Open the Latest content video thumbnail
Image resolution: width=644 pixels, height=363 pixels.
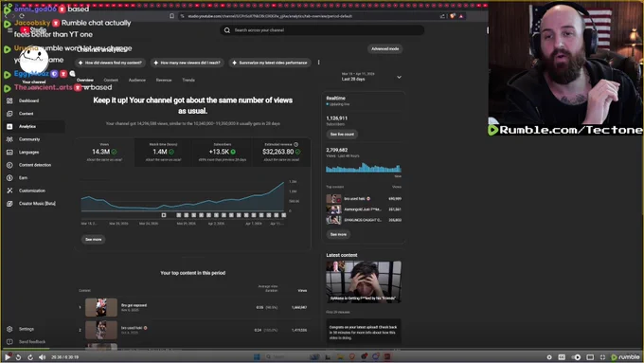(364, 282)
